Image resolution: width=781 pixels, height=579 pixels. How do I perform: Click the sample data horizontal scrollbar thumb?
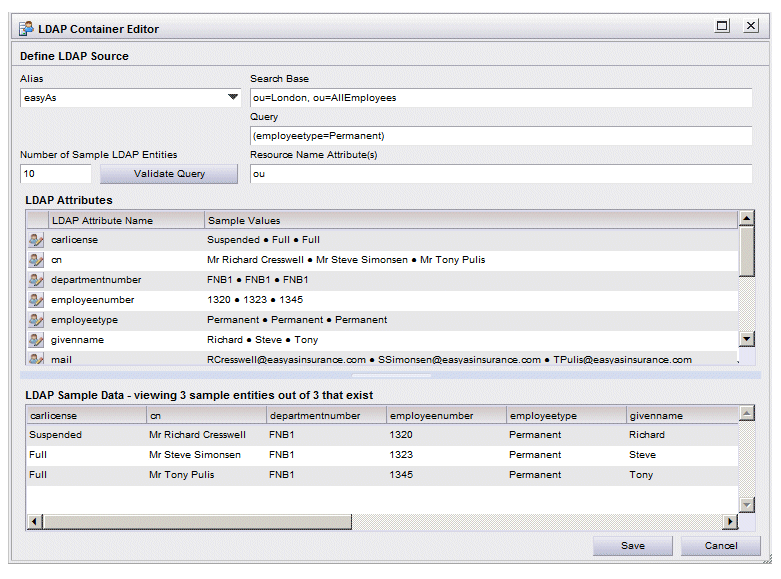click(x=197, y=522)
